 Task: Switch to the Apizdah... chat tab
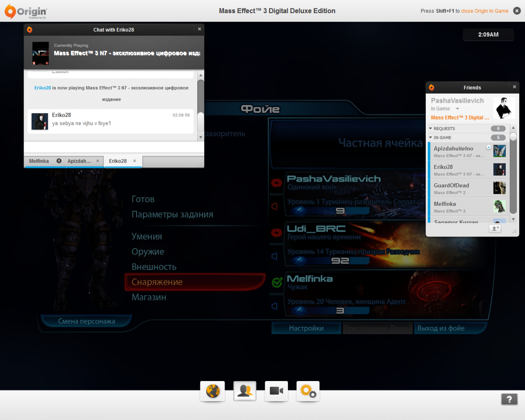(84, 161)
